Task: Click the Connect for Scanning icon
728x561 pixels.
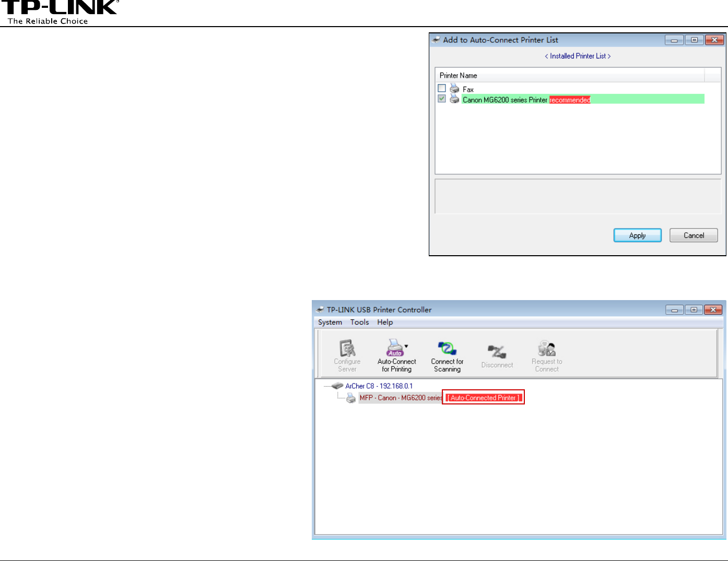Action: tap(447, 348)
